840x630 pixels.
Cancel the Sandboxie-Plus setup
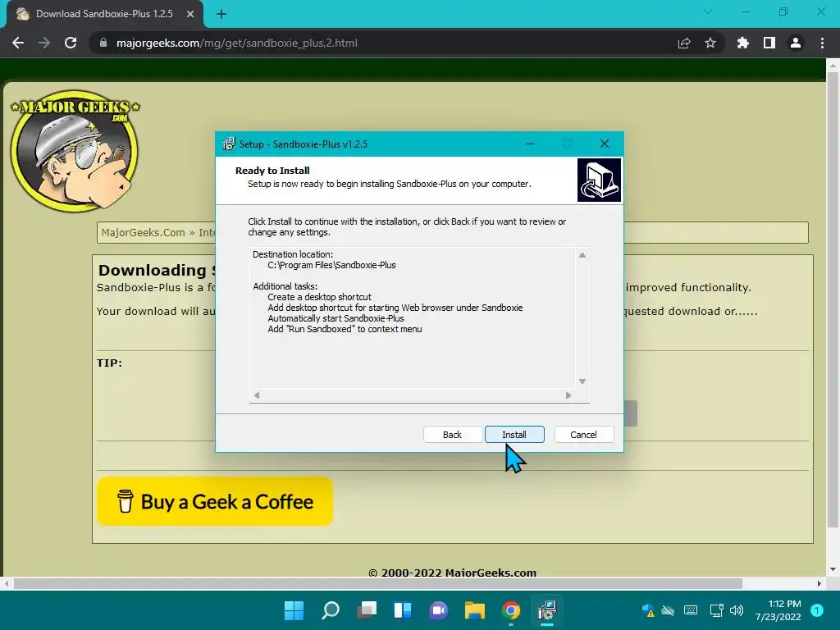click(x=583, y=435)
